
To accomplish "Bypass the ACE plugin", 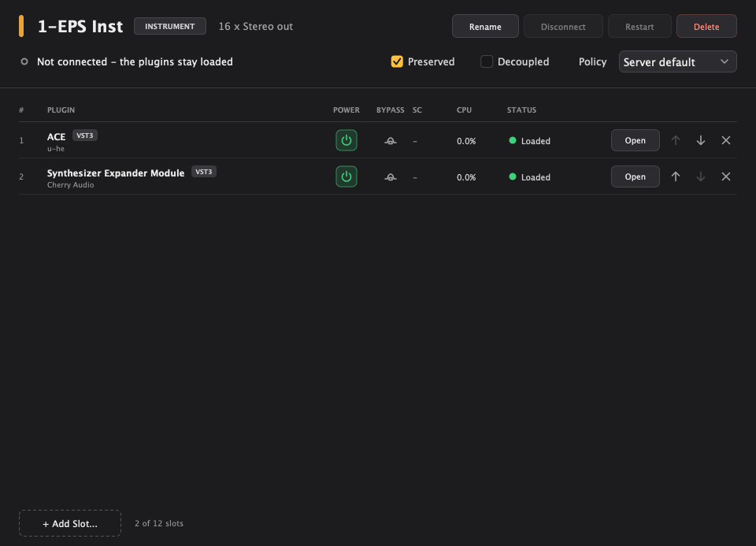I will tap(391, 141).
